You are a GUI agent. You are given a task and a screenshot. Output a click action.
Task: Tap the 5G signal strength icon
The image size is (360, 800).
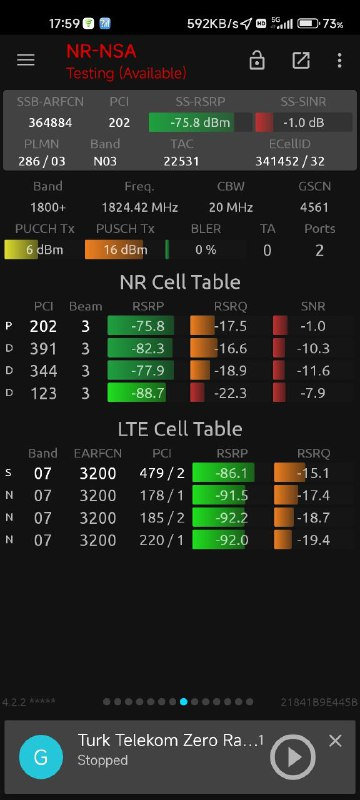(282, 23)
